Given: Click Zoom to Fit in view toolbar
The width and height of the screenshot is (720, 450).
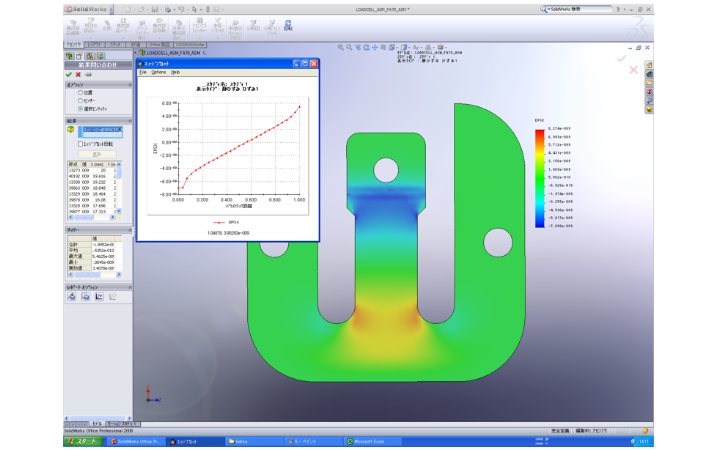Looking at the screenshot, I should click(341, 47).
